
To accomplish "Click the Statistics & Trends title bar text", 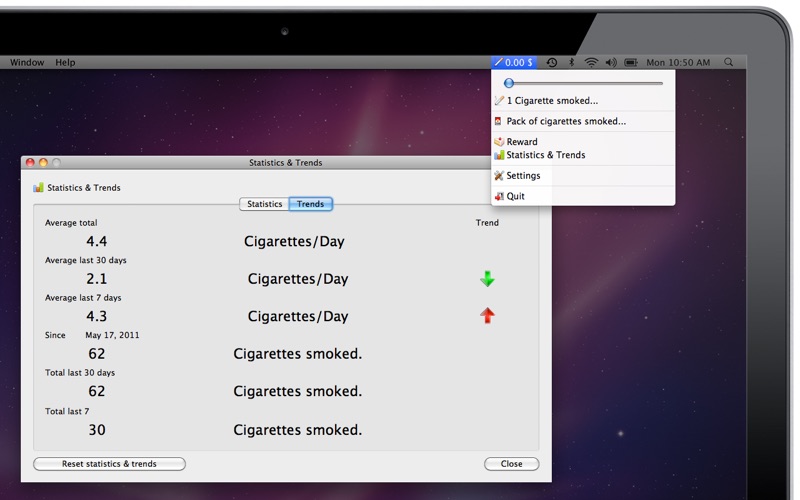I will pos(285,162).
